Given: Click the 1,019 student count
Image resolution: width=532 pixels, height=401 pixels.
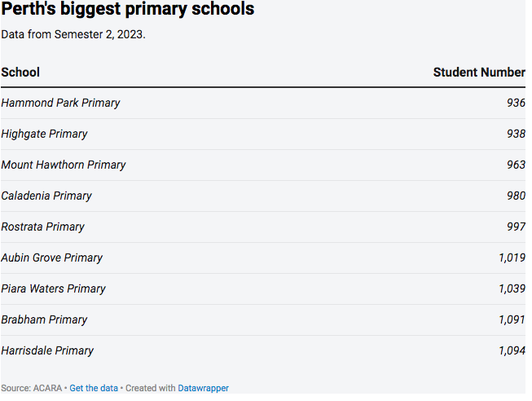Looking at the screenshot, I should [511, 258].
